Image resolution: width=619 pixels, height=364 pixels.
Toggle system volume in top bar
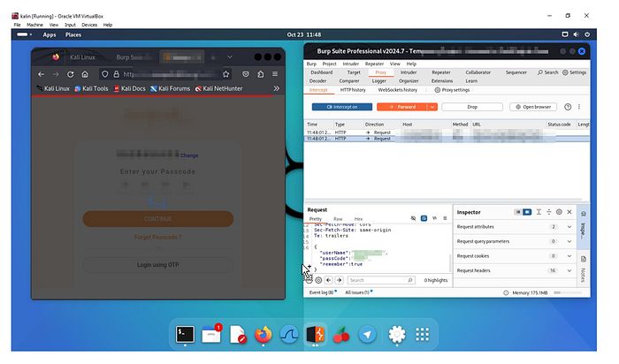point(576,34)
